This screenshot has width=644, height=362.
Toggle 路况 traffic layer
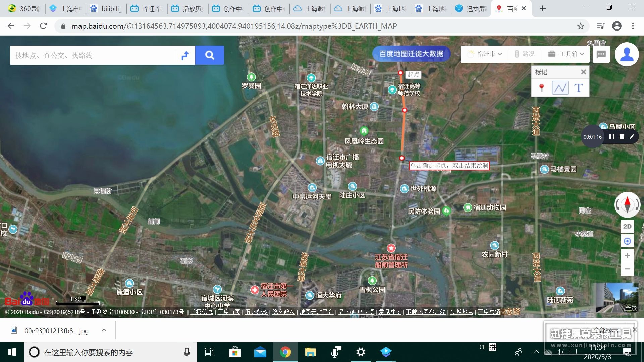(524, 54)
